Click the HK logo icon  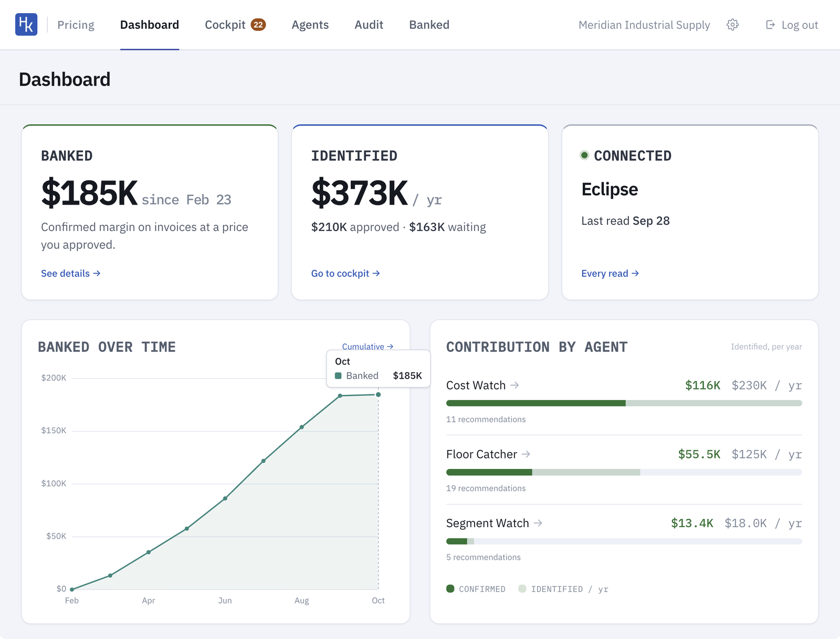[x=26, y=25]
